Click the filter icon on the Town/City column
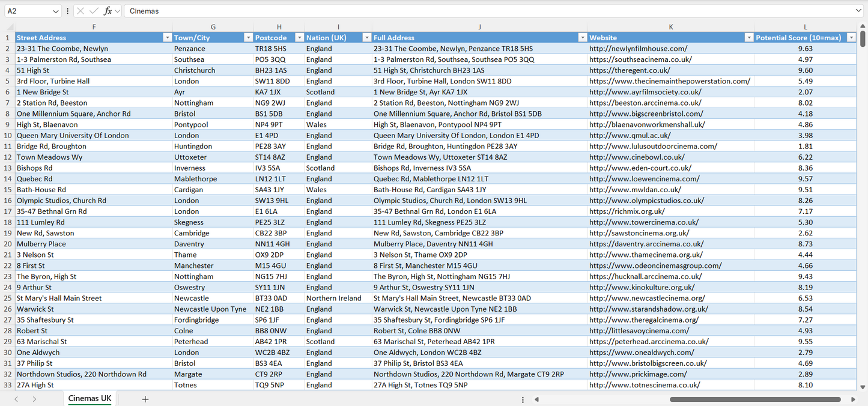This screenshot has height=406, width=868. [248, 37]
